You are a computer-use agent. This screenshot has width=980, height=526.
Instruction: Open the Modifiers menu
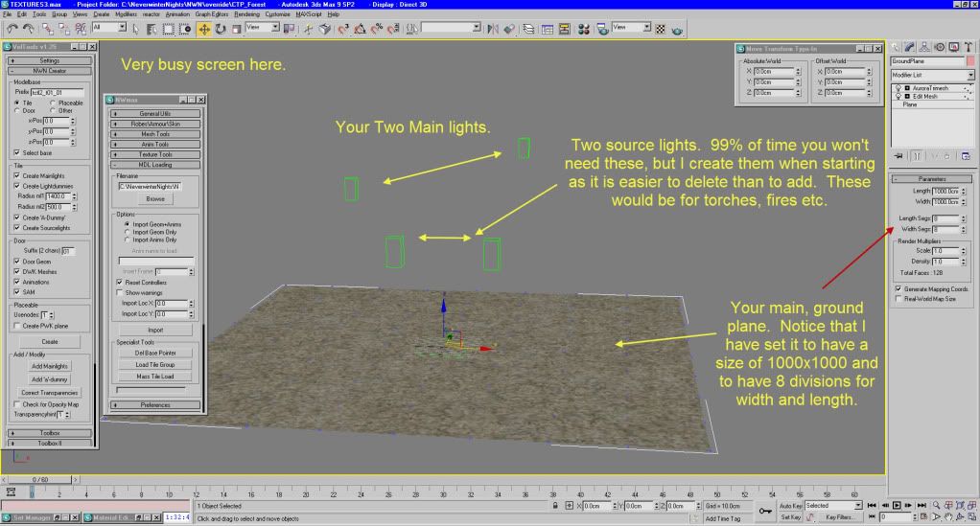[126, 13]
